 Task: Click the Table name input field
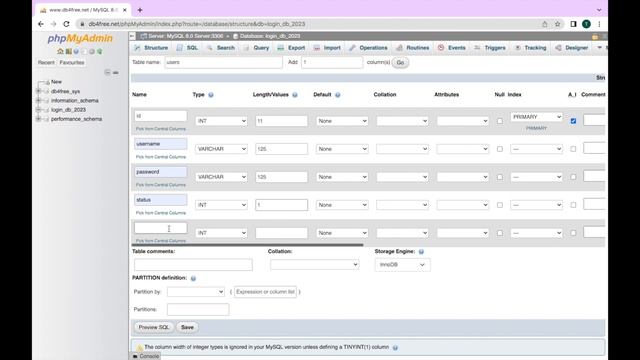[223, 62]
